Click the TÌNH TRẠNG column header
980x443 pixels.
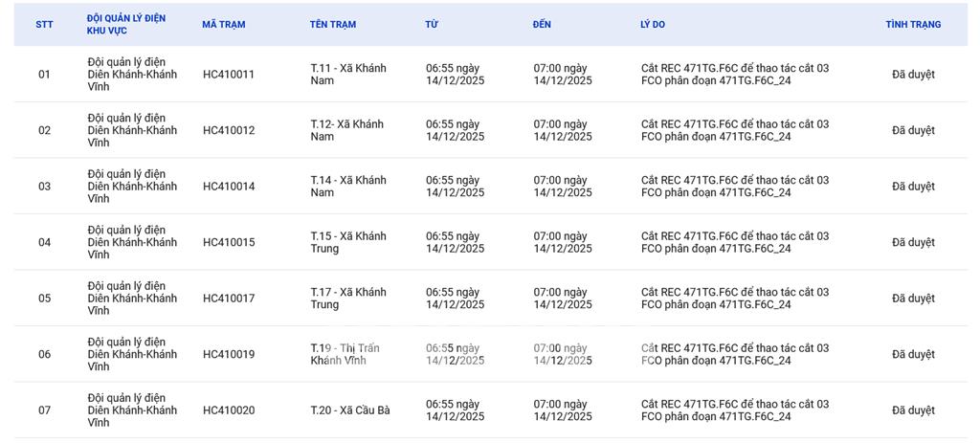tap(912, 25)
